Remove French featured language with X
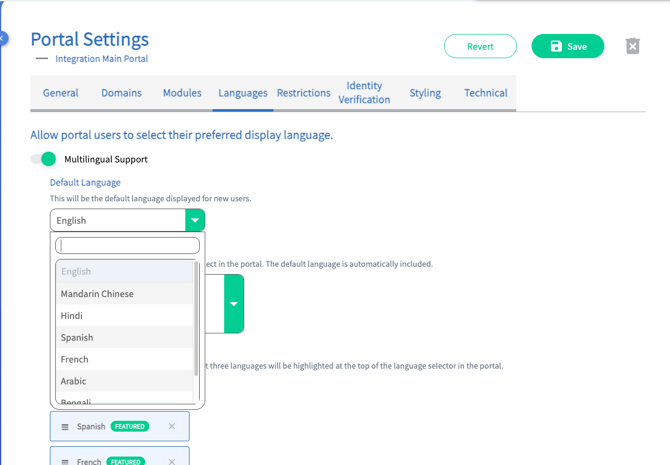Viewport: 670px width, 465px height. click(x=172, y=461)
